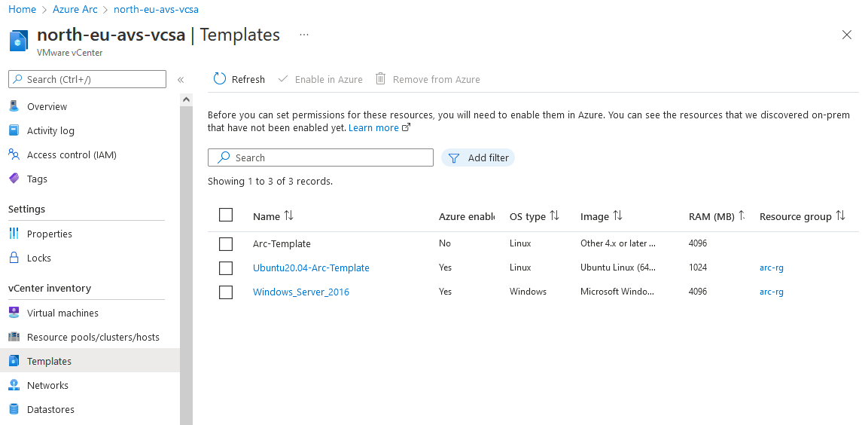Viewport: 868px width, 425px height.
Task: Click the purple Tags icon
Action: coord(14,179)
